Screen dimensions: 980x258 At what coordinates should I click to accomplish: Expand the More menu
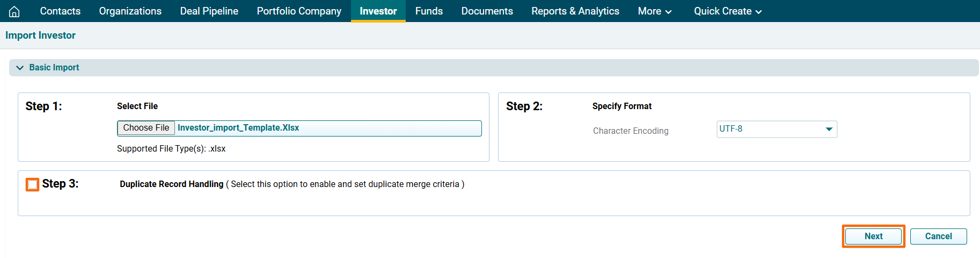(654, 11)
